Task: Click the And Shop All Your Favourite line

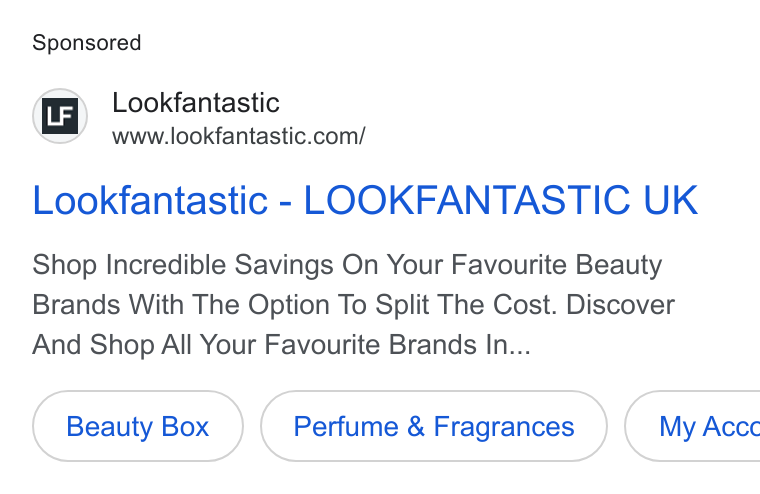Action: (x=281, y=345)
